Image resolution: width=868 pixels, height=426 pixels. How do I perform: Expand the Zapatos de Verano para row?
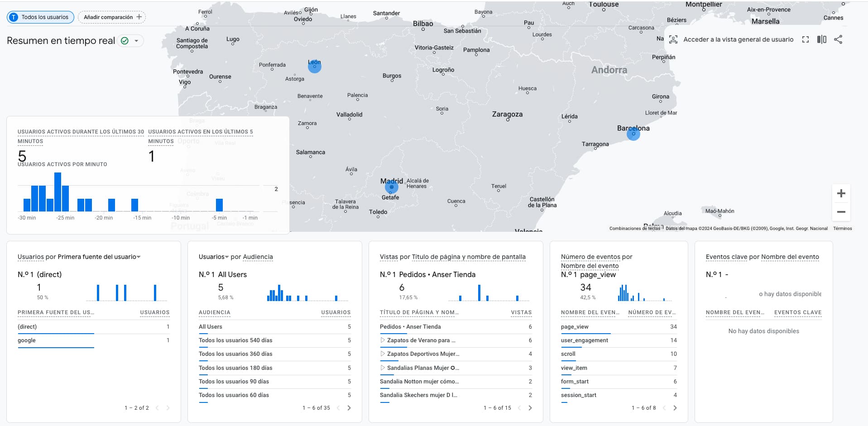coord(383,340)
